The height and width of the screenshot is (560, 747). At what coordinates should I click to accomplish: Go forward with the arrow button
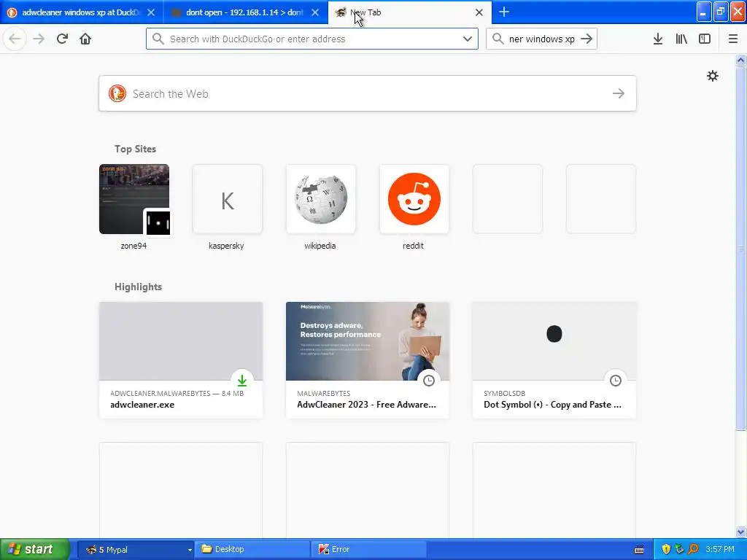pyautogui.click(x=39, y=39)
